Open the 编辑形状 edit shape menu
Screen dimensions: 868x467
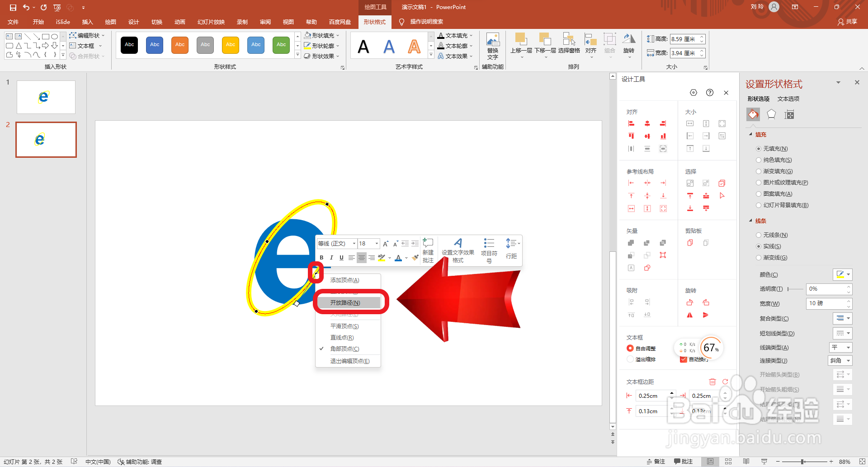(87, 35)
